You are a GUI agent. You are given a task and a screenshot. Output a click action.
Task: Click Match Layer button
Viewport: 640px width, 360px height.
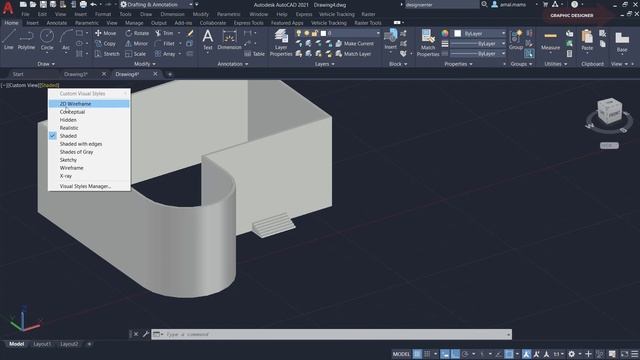click(353, 53)
